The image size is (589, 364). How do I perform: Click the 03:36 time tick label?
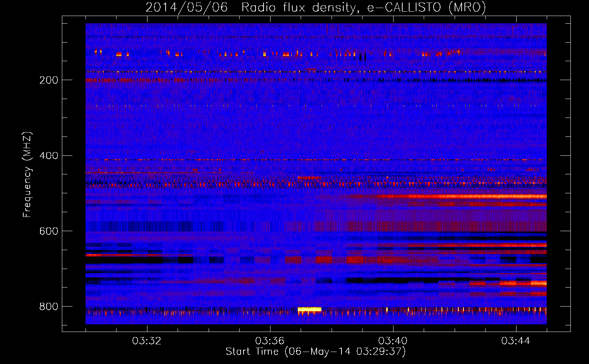coord(270,341)
